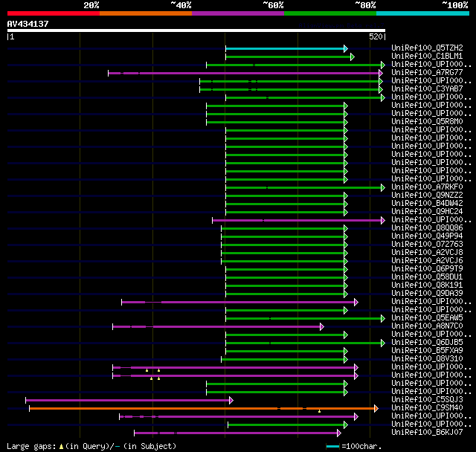Open the UniRef100_A7RKF0 hit label
The image size is (476, 452).
[x=427, y=187]
